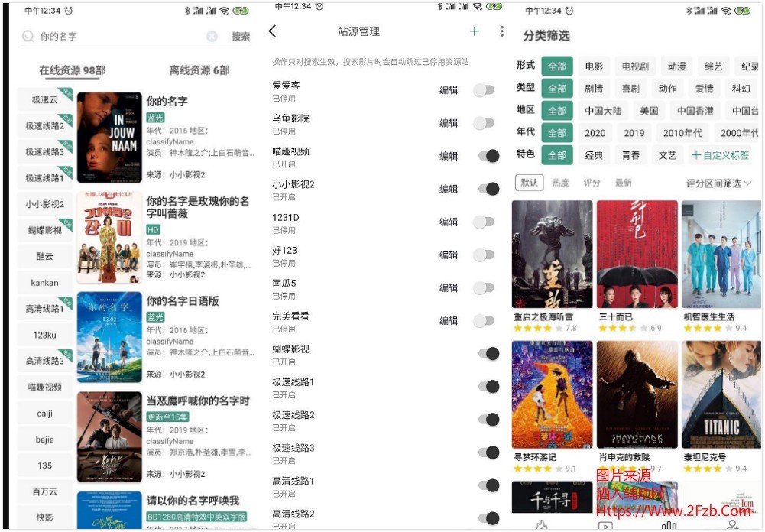
Task: Enable the 完美看看 source switch
Action: click(x=484, y=321)
